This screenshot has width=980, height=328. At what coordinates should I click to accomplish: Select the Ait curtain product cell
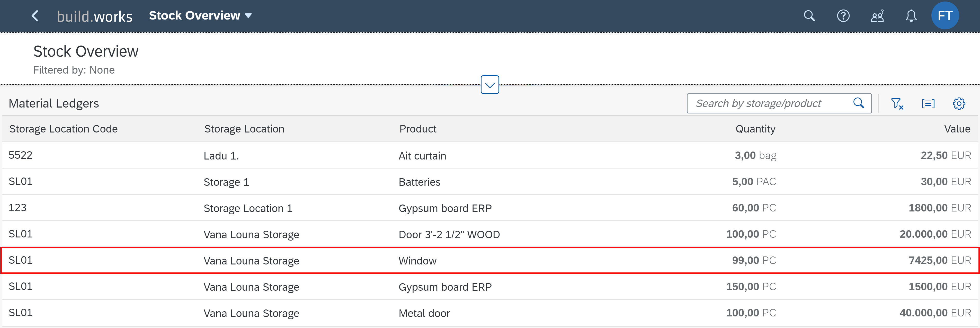(x=422, y=156)
